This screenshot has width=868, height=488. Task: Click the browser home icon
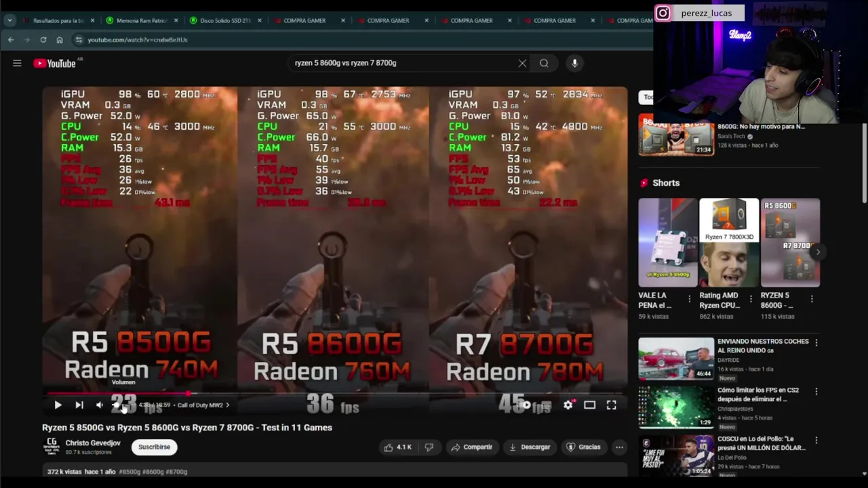[60, 40]
